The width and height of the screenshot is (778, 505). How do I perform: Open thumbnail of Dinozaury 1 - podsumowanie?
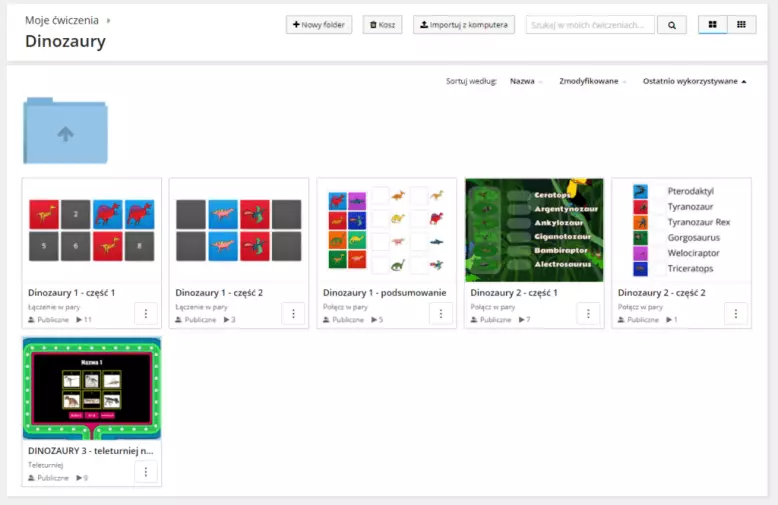click(x=386, y=230)
